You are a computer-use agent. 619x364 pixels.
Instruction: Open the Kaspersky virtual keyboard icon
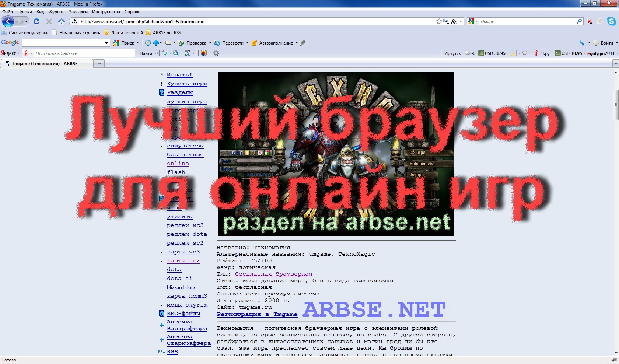coord(599,21)
